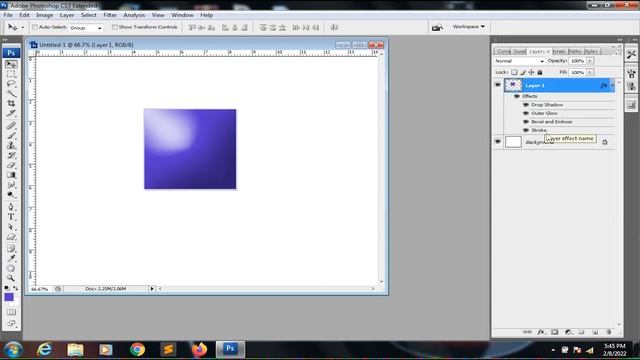Open the File menu

[x=8, y=15]
